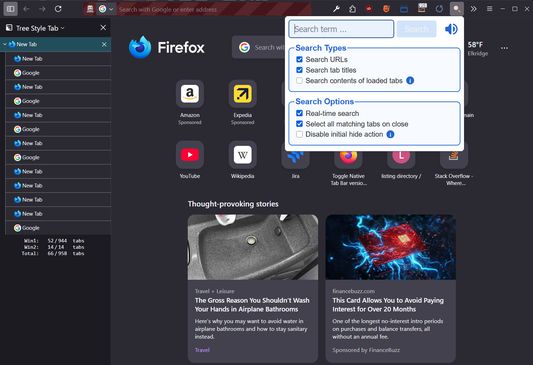Go back using the toolbar's left arrow
The width and height of the screenshot is (533, 365).
[x=26, y=9]
